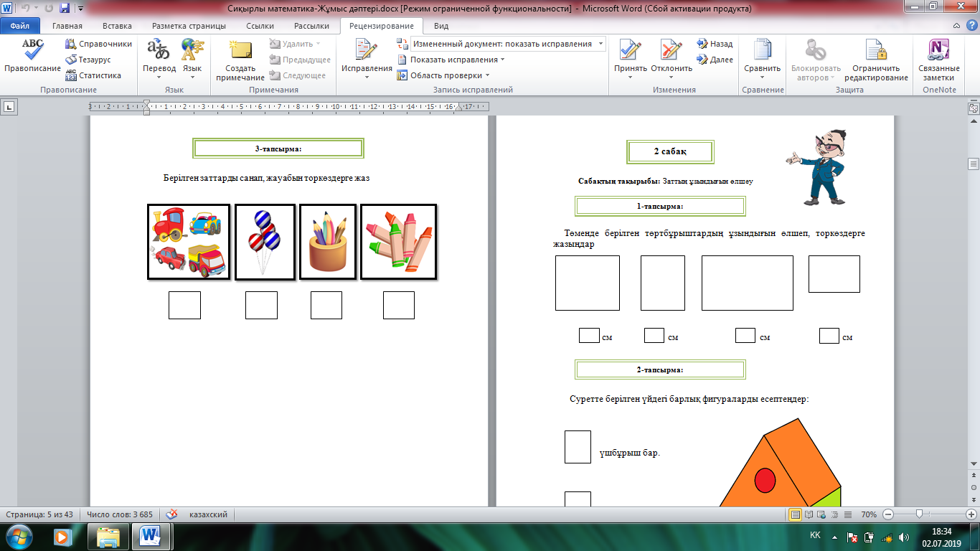Show Статистика word count
The height and width of the screenshot is (551, 980).
93,75
